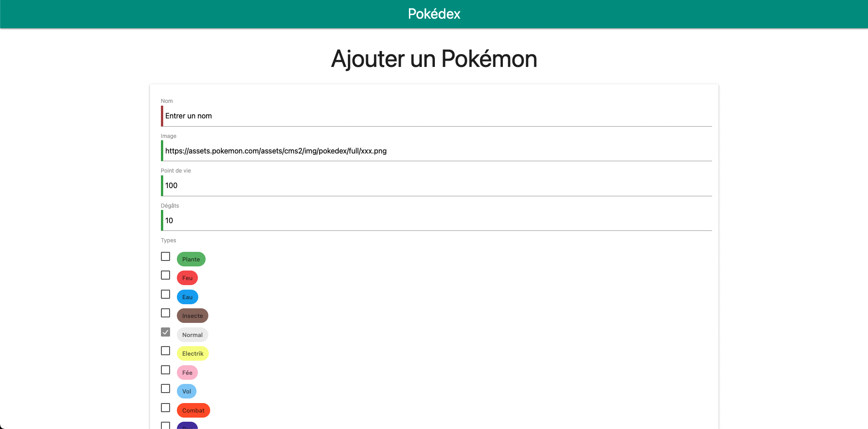Click the Pokédex title in the header
The width and height of the screenshot is (868, 429).
click(434, 14)
